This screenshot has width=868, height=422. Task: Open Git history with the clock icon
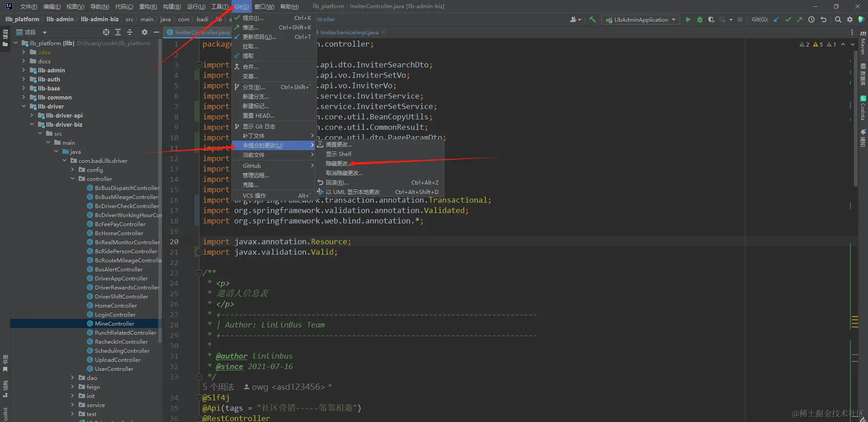(811, 19)
